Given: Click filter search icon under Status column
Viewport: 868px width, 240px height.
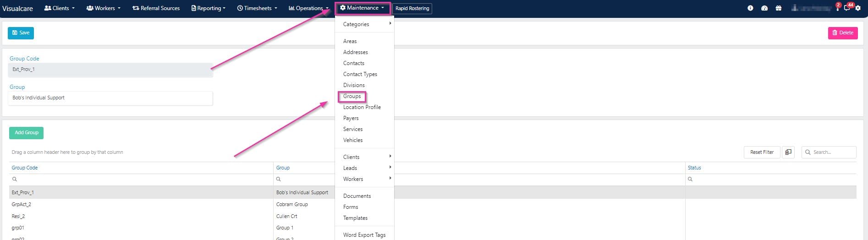Looking at the screenshot, I should 690,180.
